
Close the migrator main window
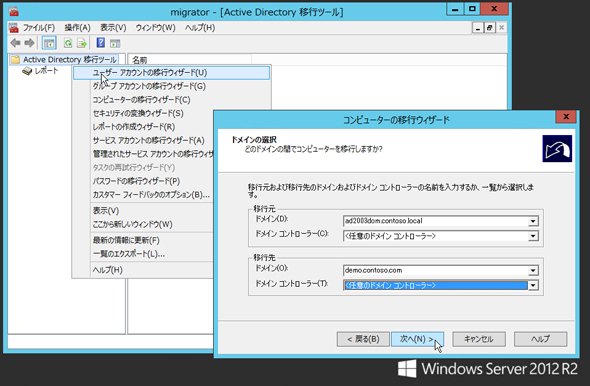[494, 8]
